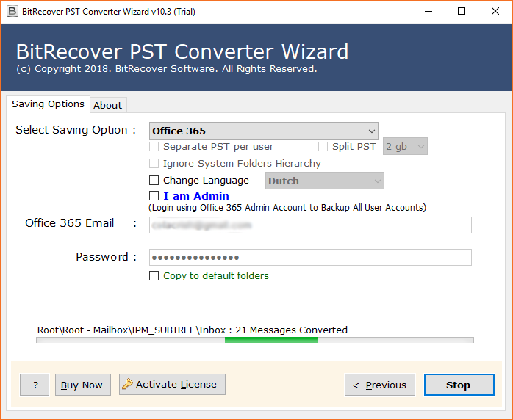The image size is (513, 420).
Task: Click the Password input field
Action: (x=310, y=257)
